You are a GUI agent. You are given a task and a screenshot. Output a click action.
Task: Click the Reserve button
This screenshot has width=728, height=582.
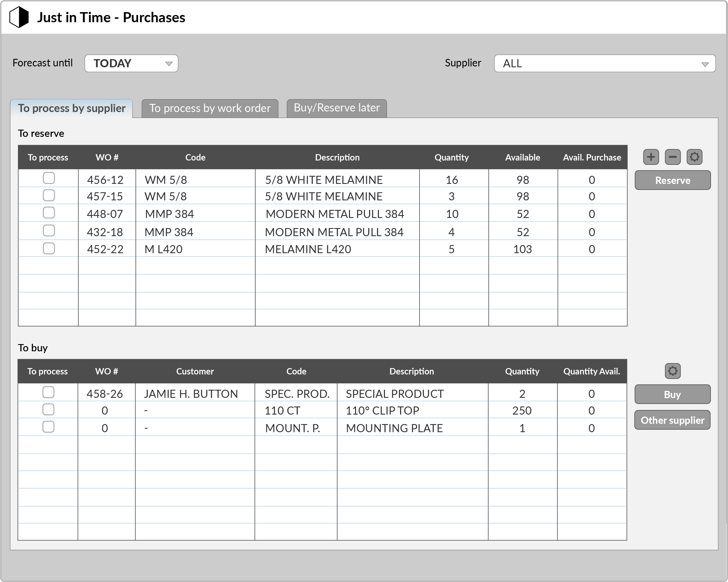672,180
